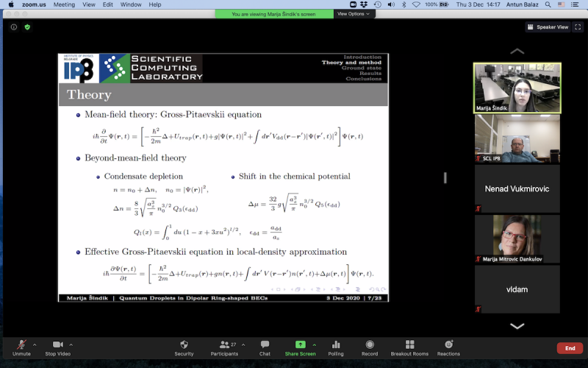Image resolution: width=588 pixels, height=368 pixels.
Task: Unmute the microphone
Action: (21, 344)
